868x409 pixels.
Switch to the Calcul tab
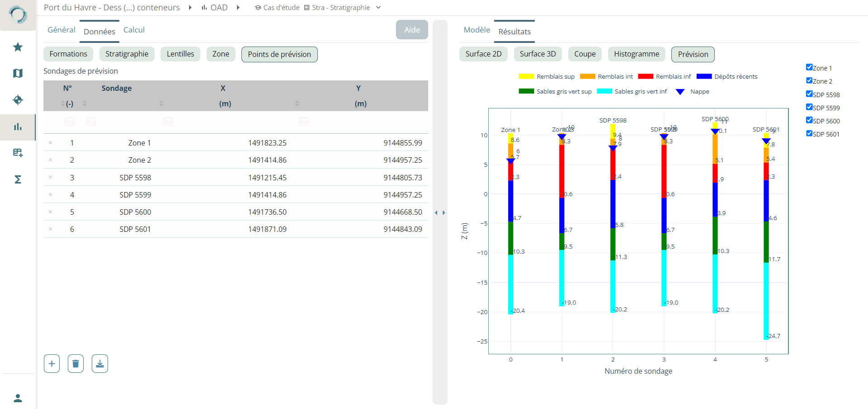134,30
